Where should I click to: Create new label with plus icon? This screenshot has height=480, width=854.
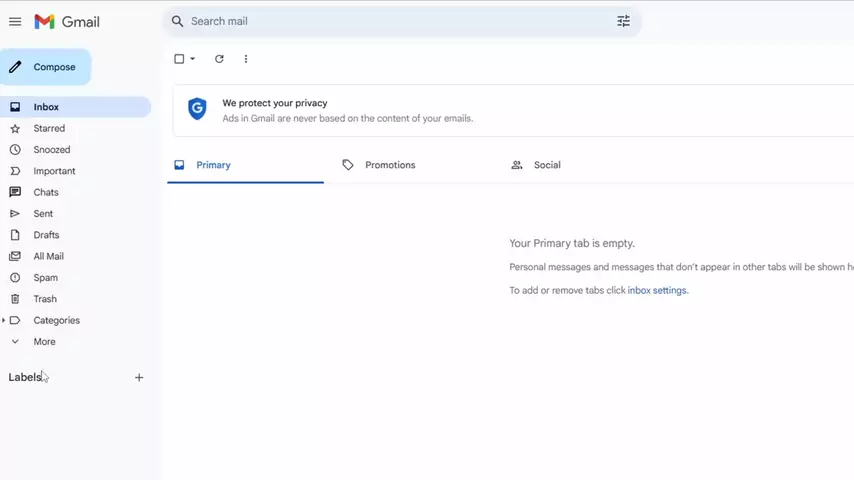[x=139, y=378]
